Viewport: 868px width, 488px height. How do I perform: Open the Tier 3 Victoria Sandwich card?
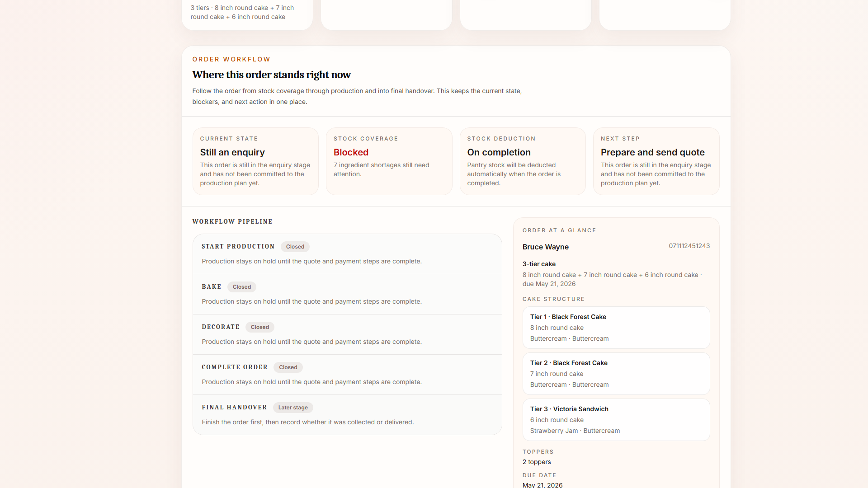point(616,420)
